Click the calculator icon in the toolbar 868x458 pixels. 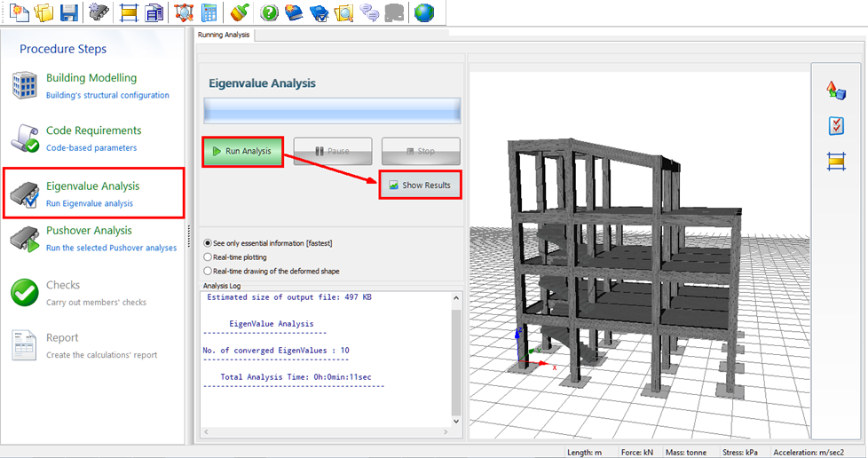click(x=209, y=12)
